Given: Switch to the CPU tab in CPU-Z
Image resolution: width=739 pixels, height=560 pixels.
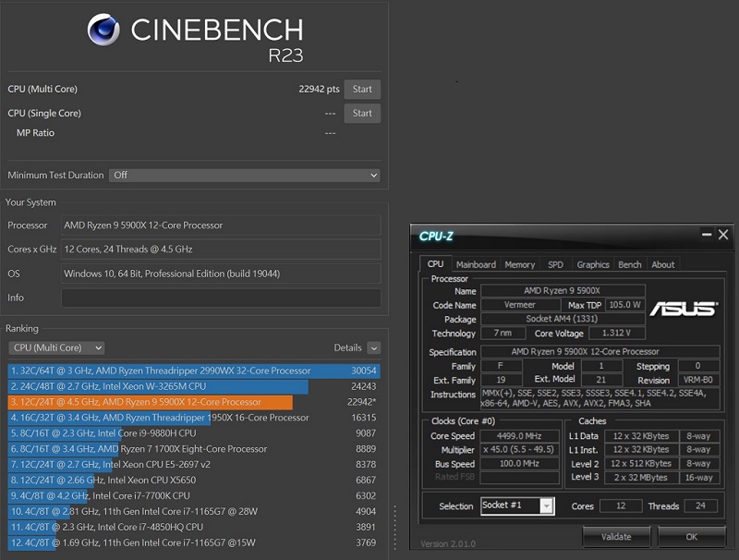Looking at the screenshot, I should pos(435,264).
